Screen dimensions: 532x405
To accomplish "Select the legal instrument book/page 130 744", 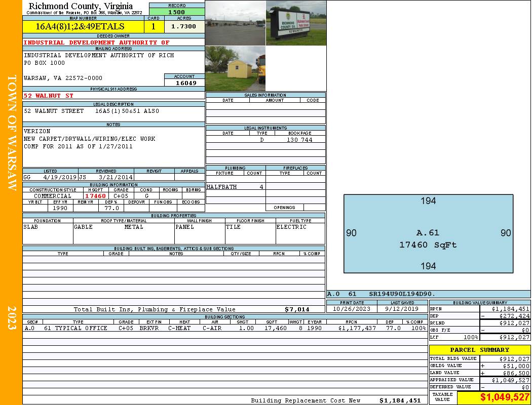I will click(299, 140).
